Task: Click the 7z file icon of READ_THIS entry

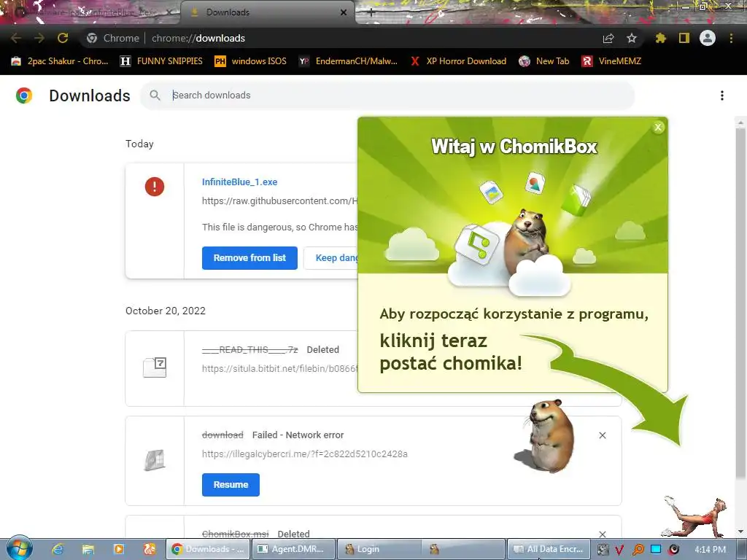Action: tap(155, 367)
